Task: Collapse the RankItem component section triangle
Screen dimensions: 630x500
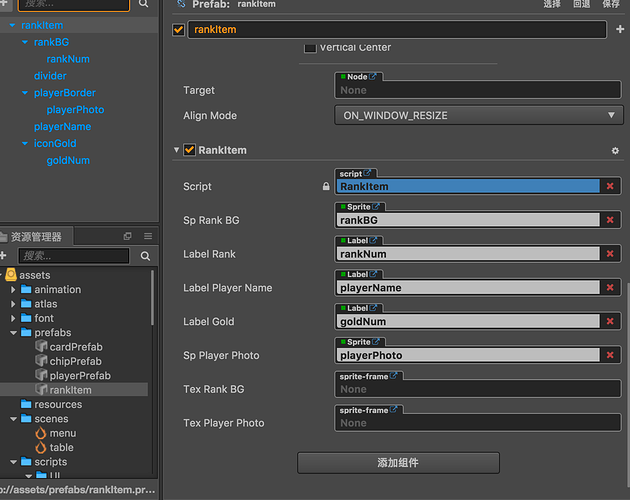Action: [x=176, y=150]
